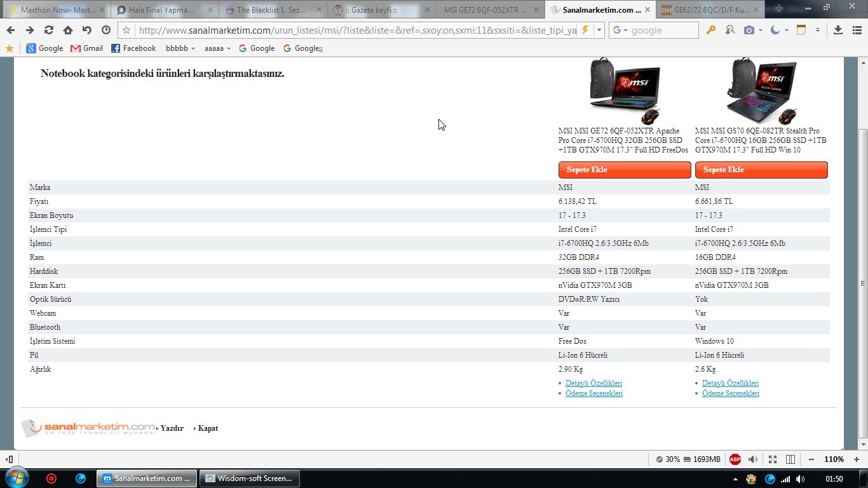Reopen the last closed page using undo arrow
The width and height of the screenshot is (868, 488).
click(x=87, y=30)
